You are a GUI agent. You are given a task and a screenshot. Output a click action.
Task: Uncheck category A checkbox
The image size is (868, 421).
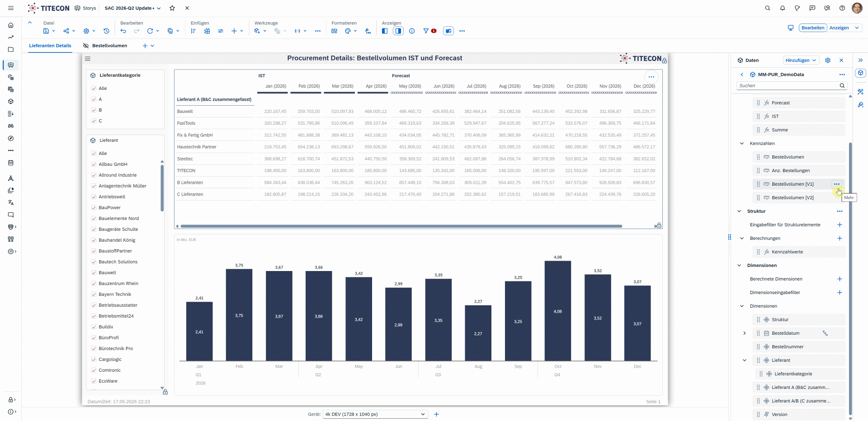coord(94,99)
